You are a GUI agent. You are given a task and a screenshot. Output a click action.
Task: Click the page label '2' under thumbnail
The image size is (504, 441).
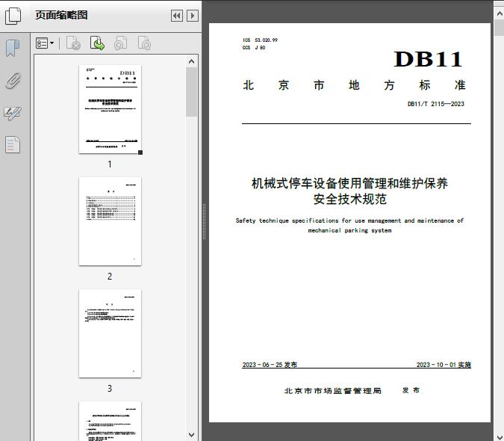[110, 276]
